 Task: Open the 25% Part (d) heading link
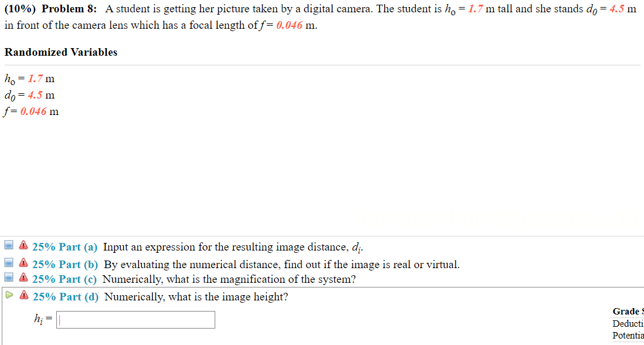66,296
